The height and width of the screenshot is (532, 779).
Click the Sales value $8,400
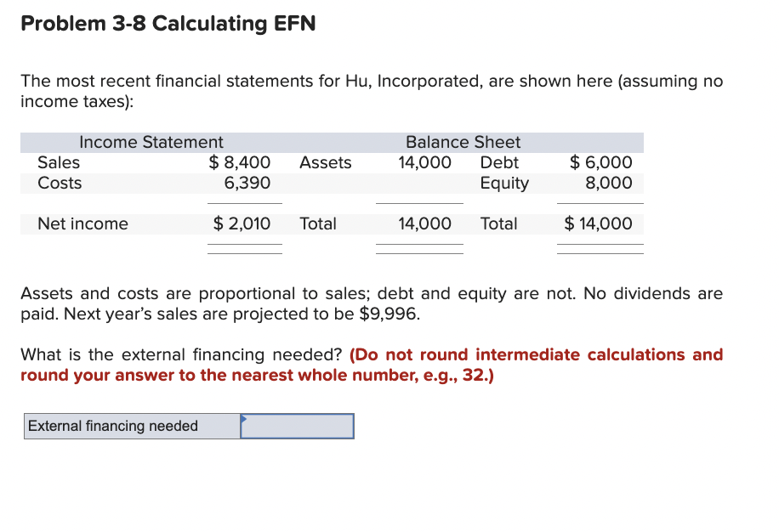tap(241, 162)
